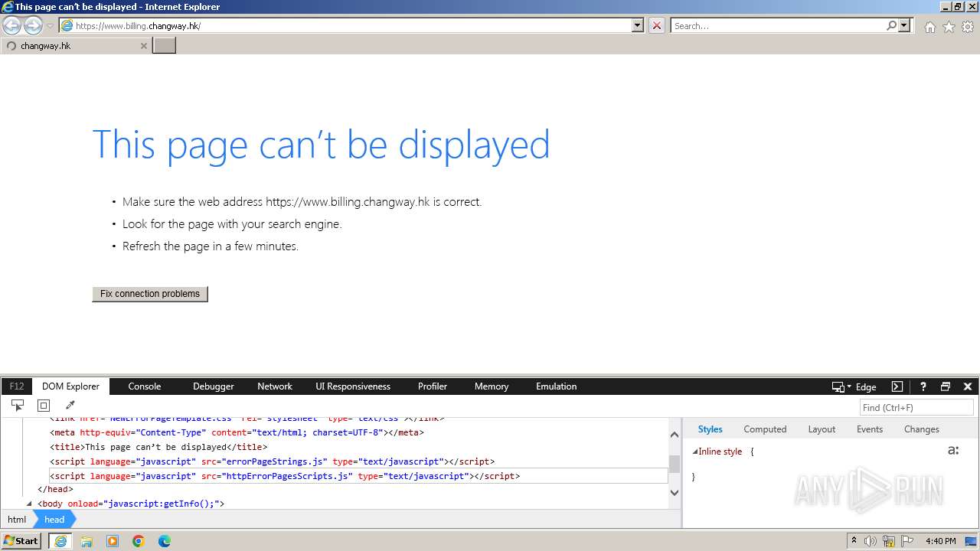Open the Home page icon
The image size is (980, 551).
tap(929, 27)
